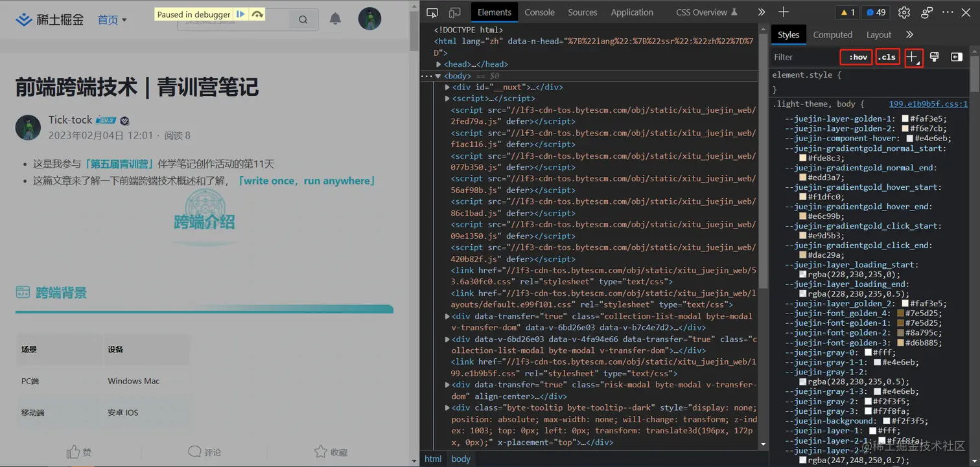Image resolution: width=980 pixels, height=467 pixels.
Task: Open the DevTools feedback icon
Action: pyautogui.click(x=927, y=12)
